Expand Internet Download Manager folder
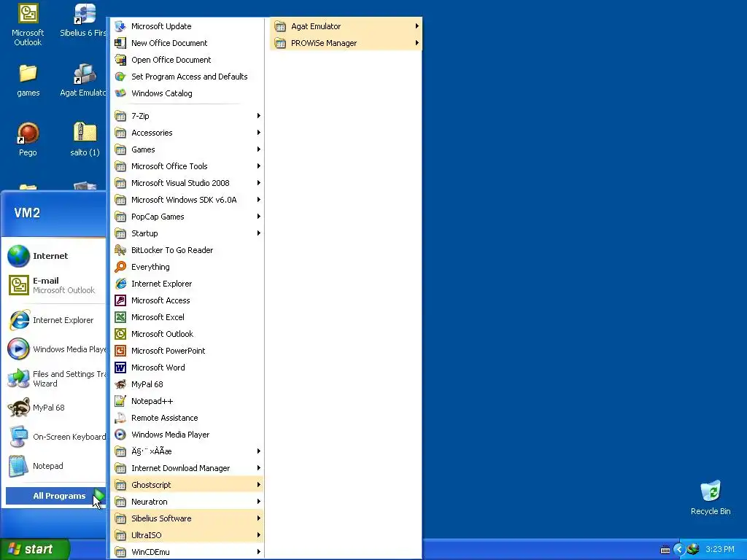This screenshot has height=560, width=747. 187,468
